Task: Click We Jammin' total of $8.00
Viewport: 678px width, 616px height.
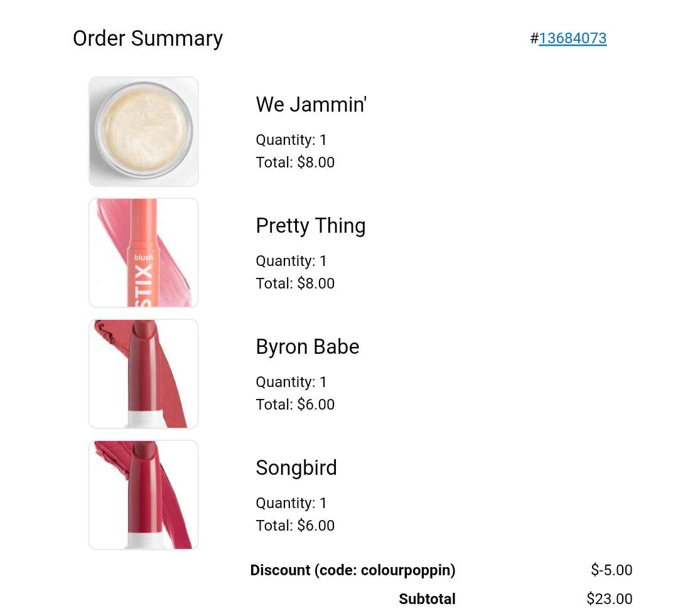Action: [295, 162]
